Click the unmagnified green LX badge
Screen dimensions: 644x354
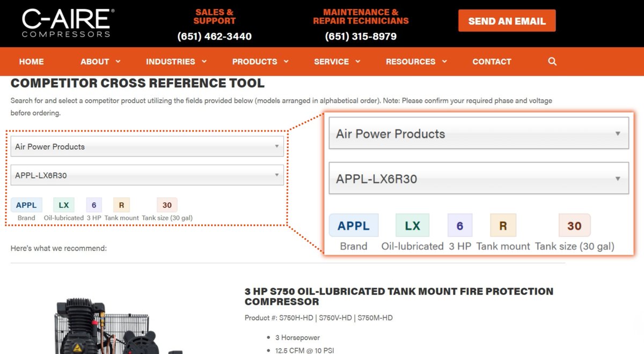click(64, 205)
